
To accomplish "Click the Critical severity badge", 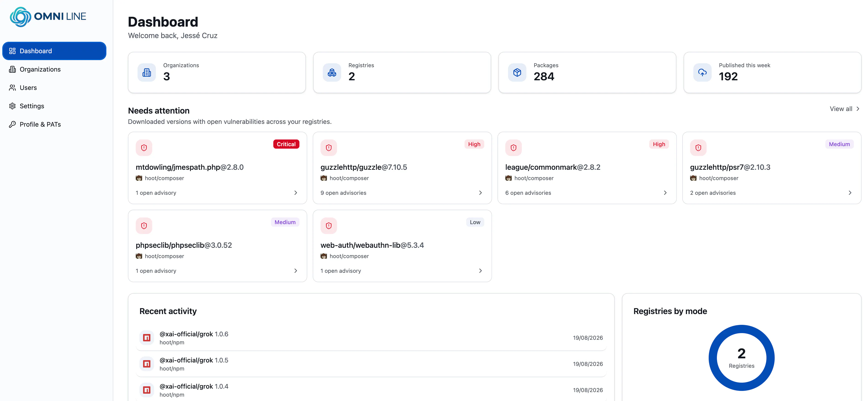I will pyautogui.click(x=286, y=144).
